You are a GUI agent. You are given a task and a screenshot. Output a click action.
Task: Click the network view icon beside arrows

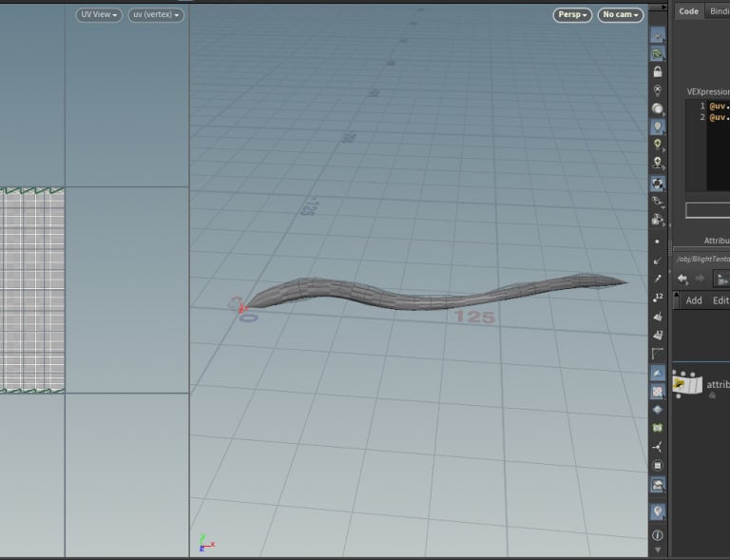(x=722, y=279)
